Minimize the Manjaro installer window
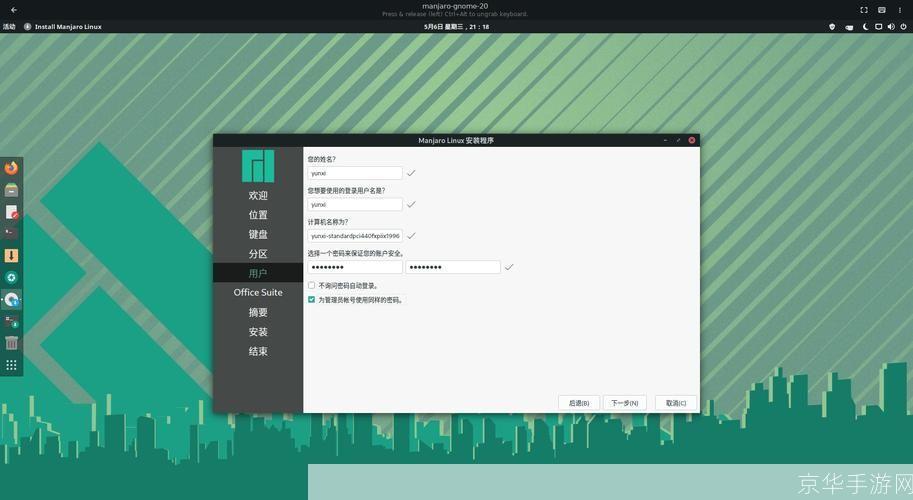 point(666,140)
